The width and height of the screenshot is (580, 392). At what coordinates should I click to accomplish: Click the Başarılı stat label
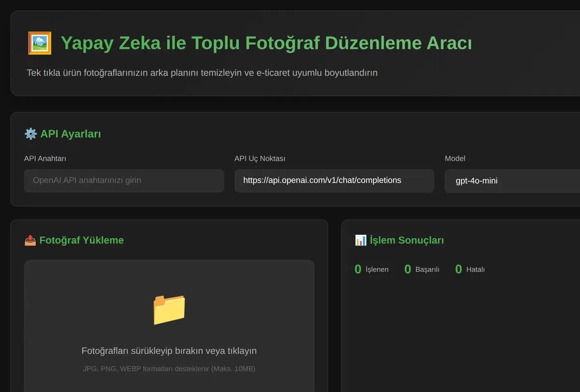427,269
